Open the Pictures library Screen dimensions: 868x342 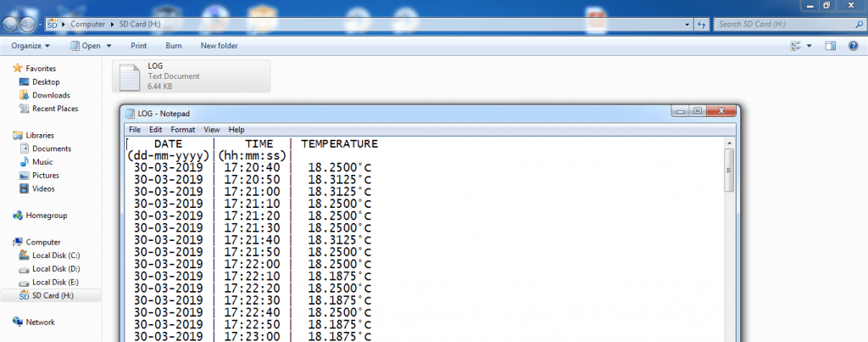pyautogui.click(x=46, y=175)
